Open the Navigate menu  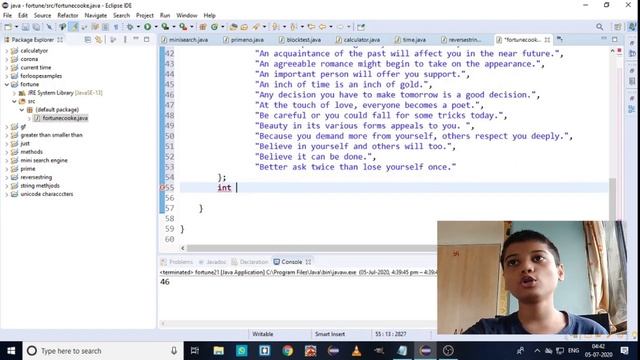(96, 16)
